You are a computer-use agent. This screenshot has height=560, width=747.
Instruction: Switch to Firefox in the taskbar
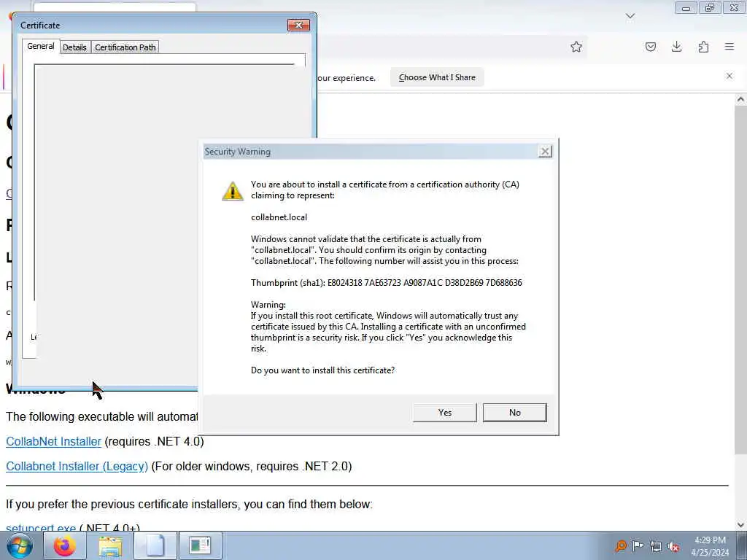[65, 545]
